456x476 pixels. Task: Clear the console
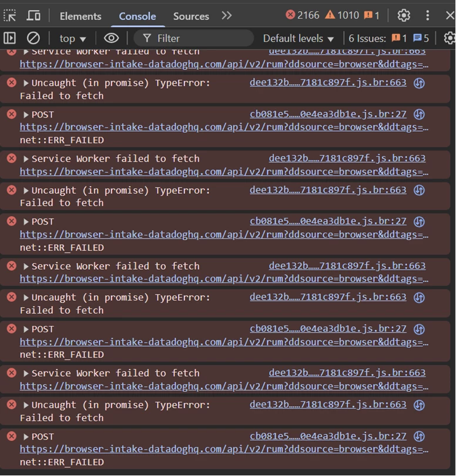(x=33, y=38)
